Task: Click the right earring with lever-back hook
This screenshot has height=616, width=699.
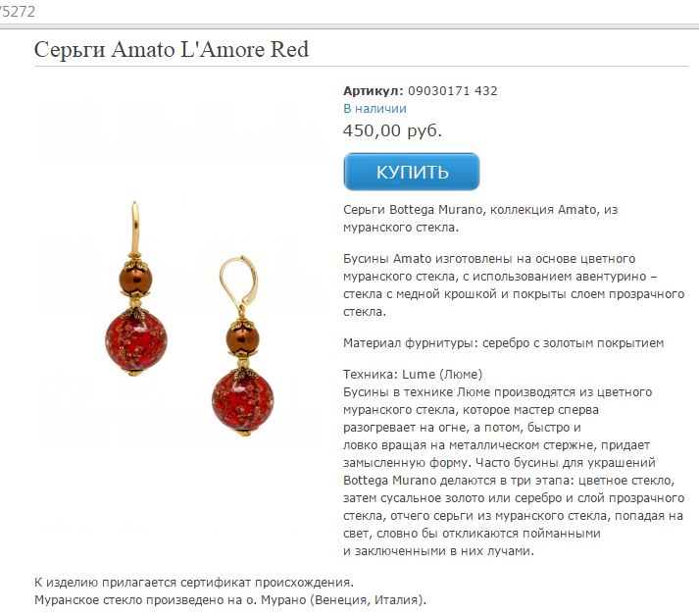Action: 243,345
